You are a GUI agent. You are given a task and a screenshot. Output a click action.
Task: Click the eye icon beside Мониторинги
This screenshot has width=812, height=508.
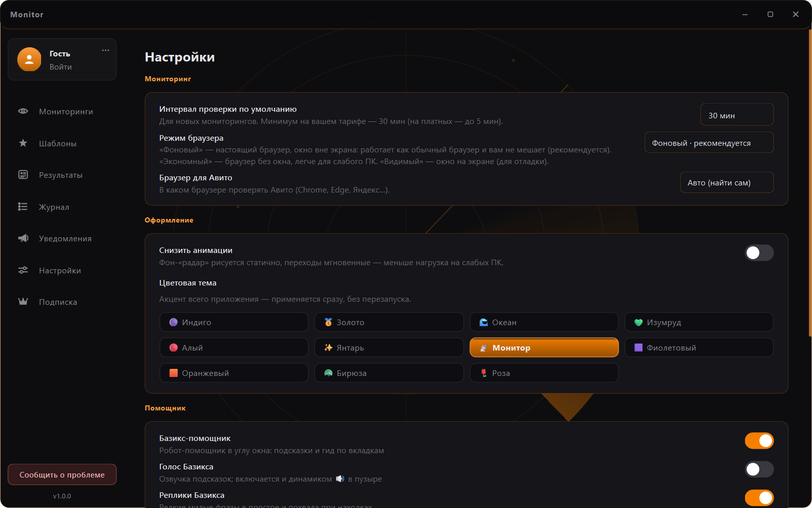pyautogui.click(x=23, y=111)
